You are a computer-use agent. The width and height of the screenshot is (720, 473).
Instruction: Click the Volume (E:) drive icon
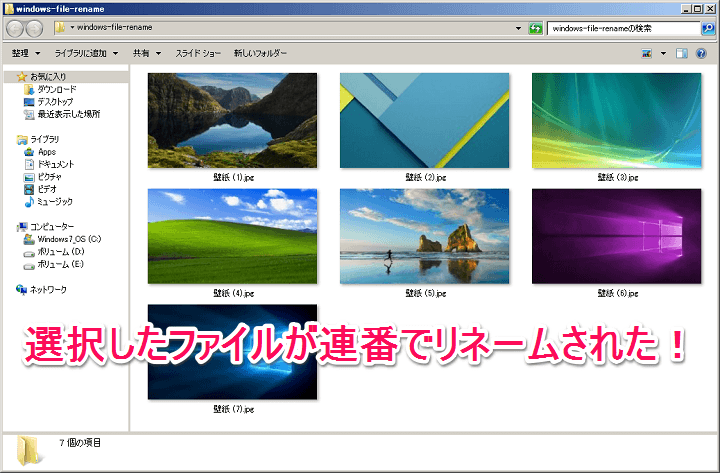coord(29,265)
